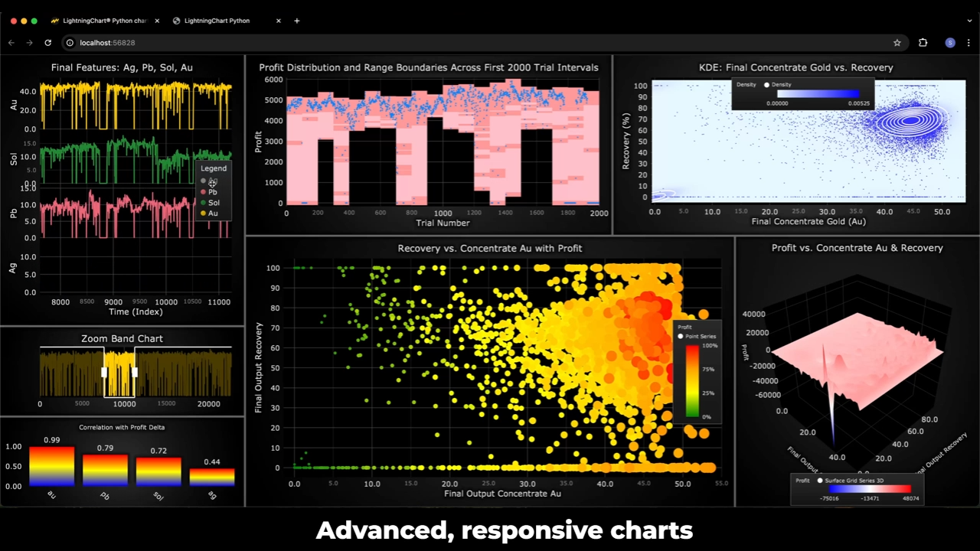This screenshot has height=551, width=980.
Task: Open a new browser tab
Action: tap(297, 21)
